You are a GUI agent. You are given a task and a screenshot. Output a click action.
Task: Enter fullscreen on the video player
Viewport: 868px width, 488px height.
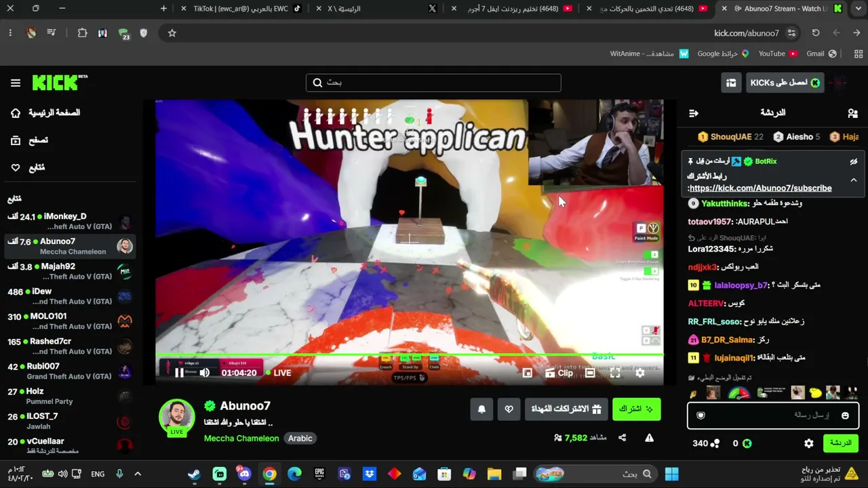pyautogui.click(x=615, y=373)
